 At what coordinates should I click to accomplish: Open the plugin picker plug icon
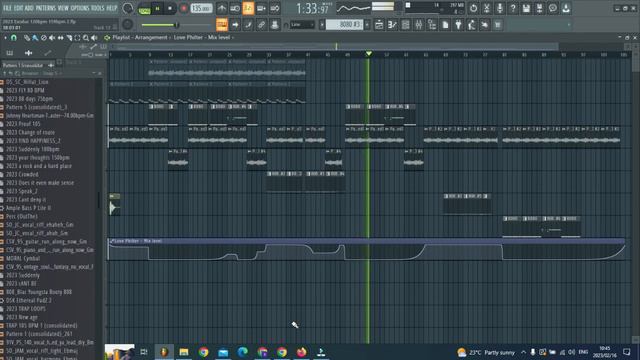tap(458, 25)
